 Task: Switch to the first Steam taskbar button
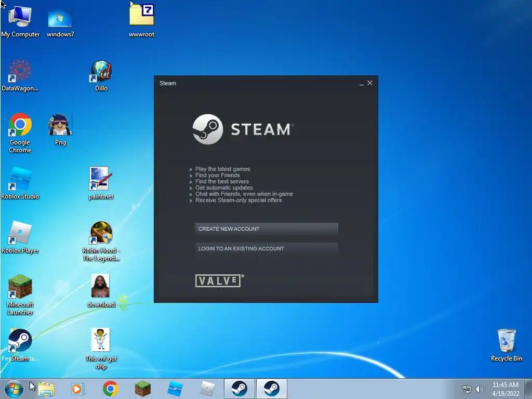[239, 389]
